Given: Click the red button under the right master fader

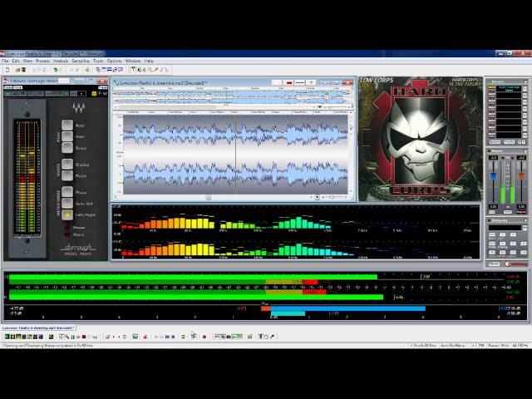Looking at the screenshot, I should click(521, 212).
